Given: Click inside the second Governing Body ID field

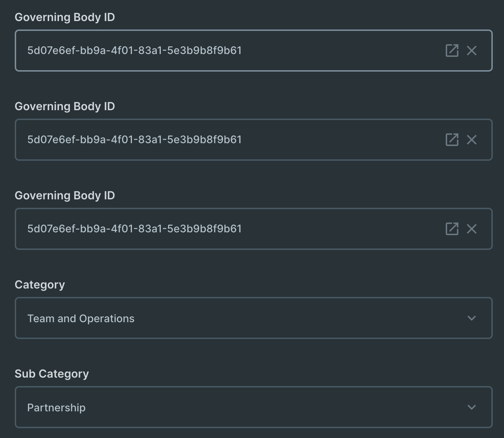Looking at the screenshot, I should click(x=211, y=140).
